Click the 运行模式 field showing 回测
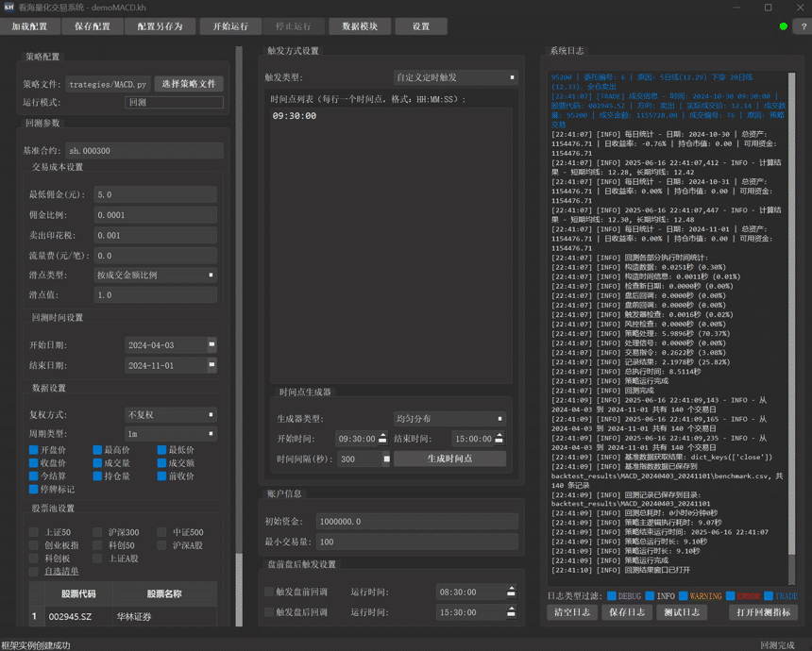Viewport: 812px width, 651px height. [x=174, y=102]
